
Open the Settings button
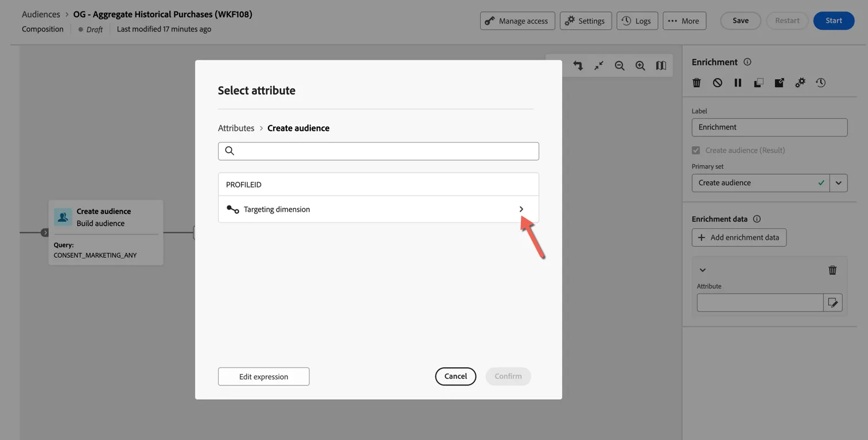coord(586,21)
